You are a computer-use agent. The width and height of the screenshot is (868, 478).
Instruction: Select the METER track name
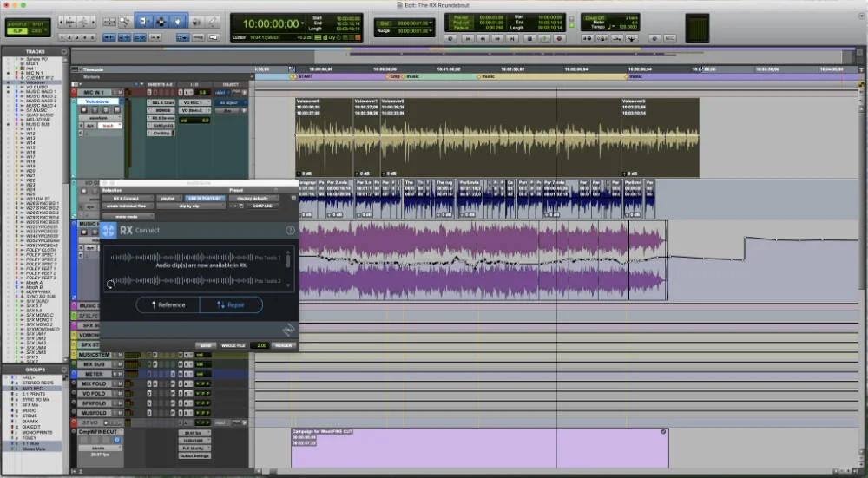tap(94, 374)
